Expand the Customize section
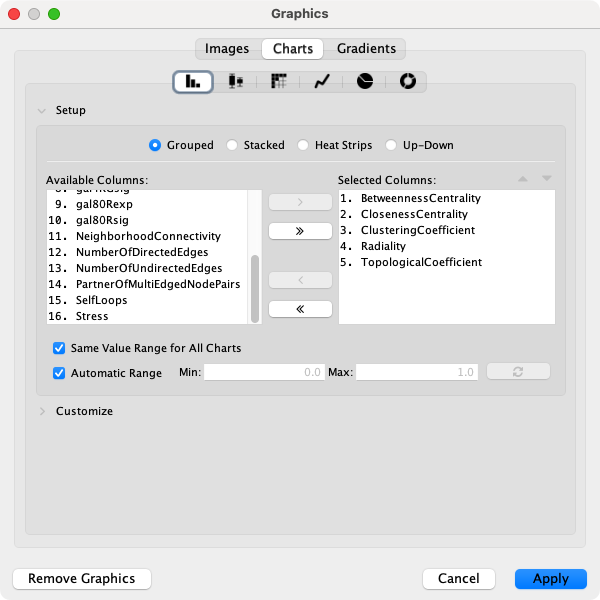Viewport: 600px width, 600px height. tap(42, 411)
